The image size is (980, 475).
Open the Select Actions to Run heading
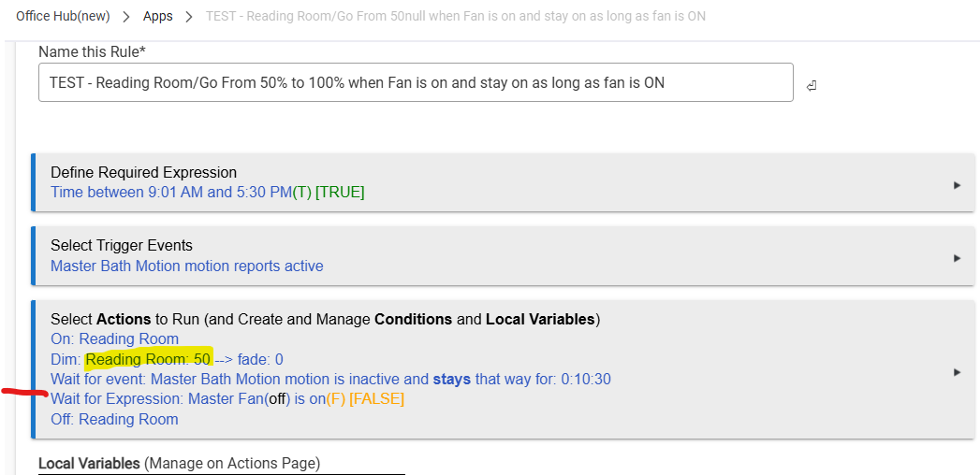[x=325, y=319]
